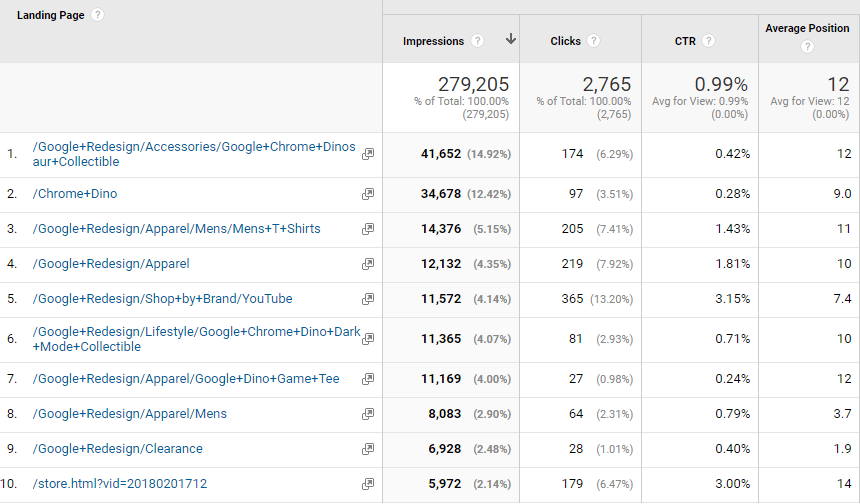Select impressions value 41,652
The height and width of the screenshot is (504, 860).
tap(441, 154)
